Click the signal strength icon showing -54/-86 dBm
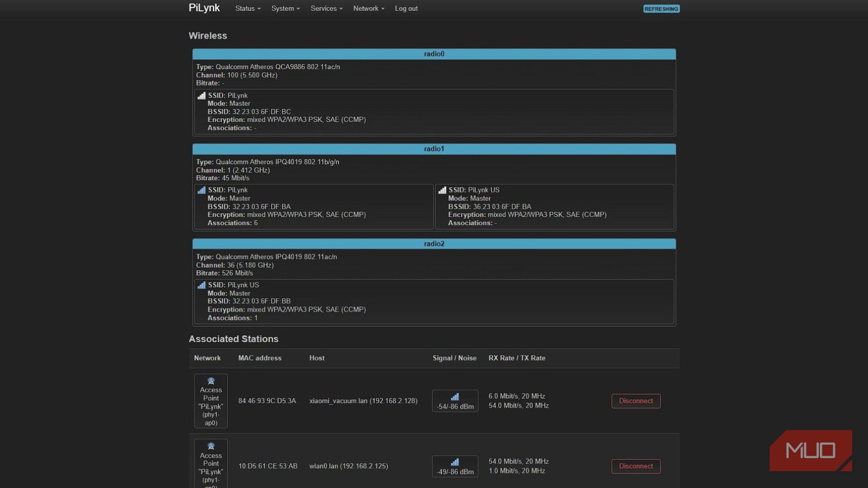 point(455,397)
